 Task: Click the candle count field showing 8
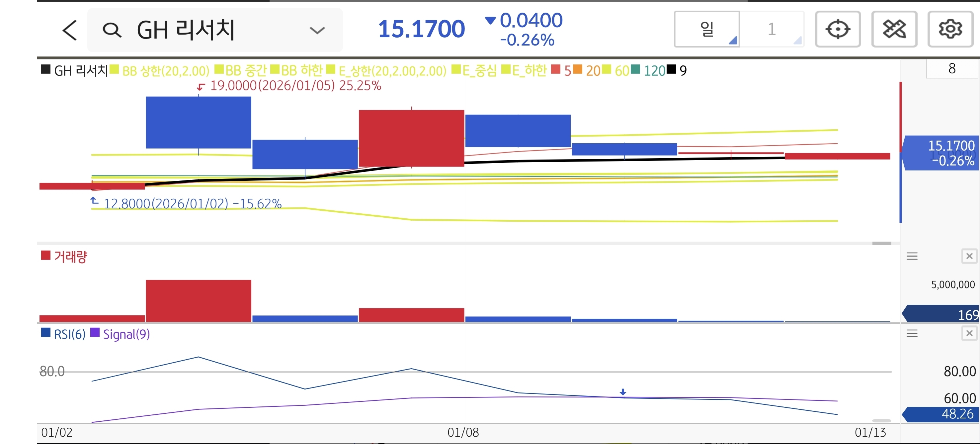coord(951,69)
